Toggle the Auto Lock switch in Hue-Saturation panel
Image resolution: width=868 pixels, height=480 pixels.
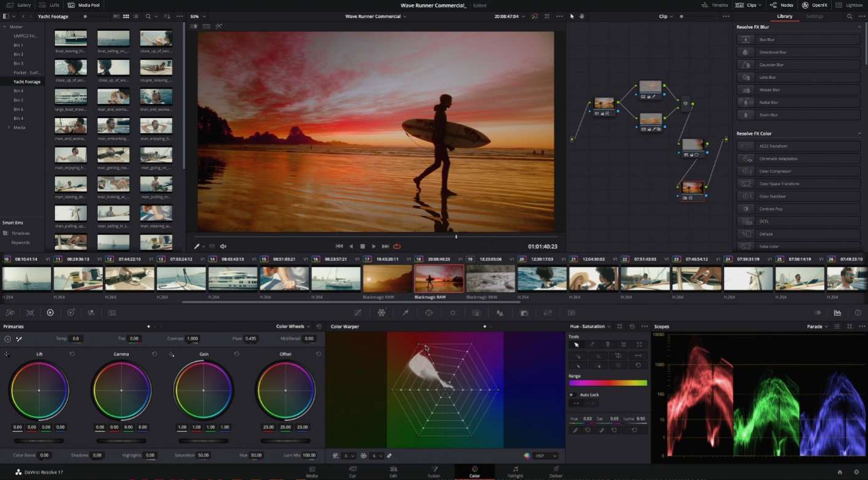pyautogui.click(x=571, y=394)
